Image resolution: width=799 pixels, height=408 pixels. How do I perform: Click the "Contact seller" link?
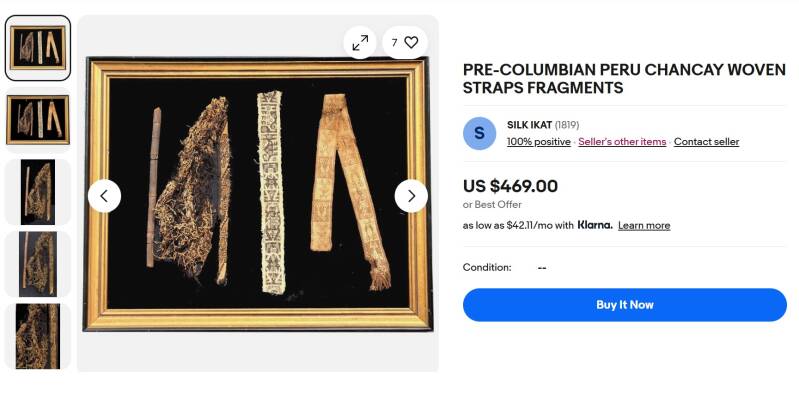click(x=706, y=142)
